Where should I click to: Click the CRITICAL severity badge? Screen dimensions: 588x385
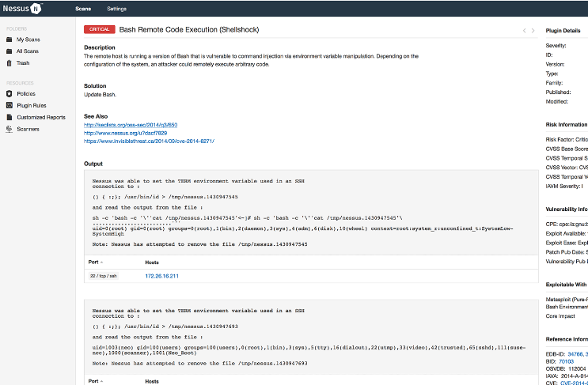tap(100, 29)
